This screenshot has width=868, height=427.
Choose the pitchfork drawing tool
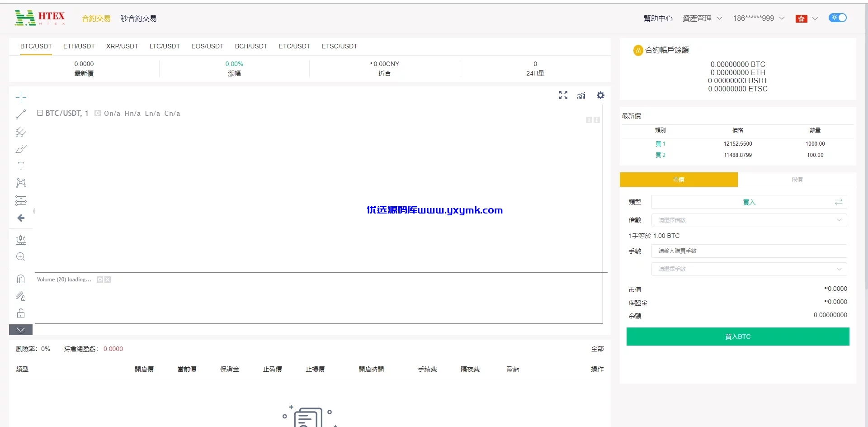click(x=21, y=132)
